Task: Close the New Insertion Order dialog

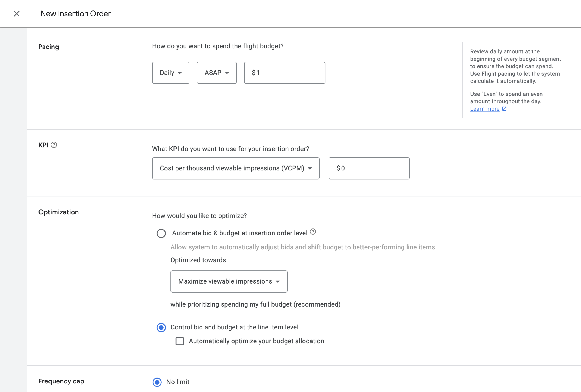Action: tap(16, 13)
